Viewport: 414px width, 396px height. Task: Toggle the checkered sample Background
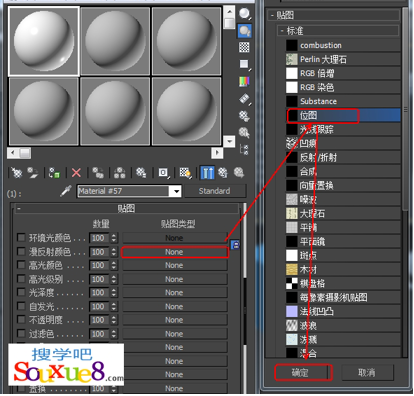coord(245,48)
